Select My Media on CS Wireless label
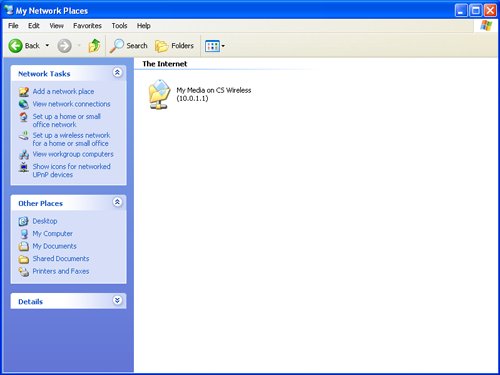500x375 pixels. click(x=214, y=94)
